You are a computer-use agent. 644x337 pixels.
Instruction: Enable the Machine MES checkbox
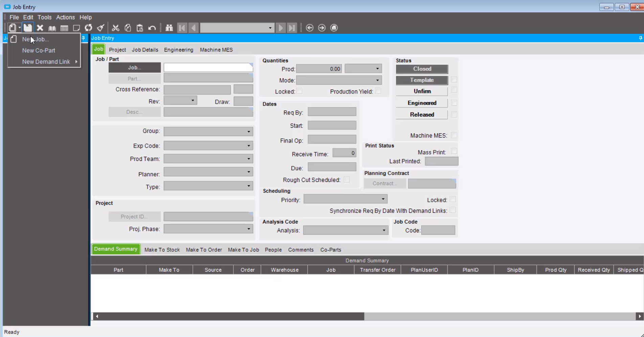(x=454, y=135)
